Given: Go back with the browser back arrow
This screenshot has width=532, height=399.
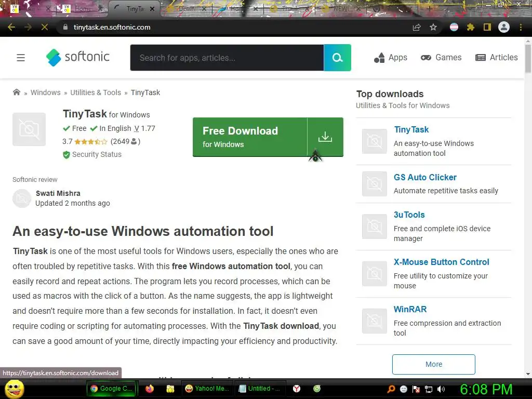Looking at the screenshot, I should click(11, 27).
